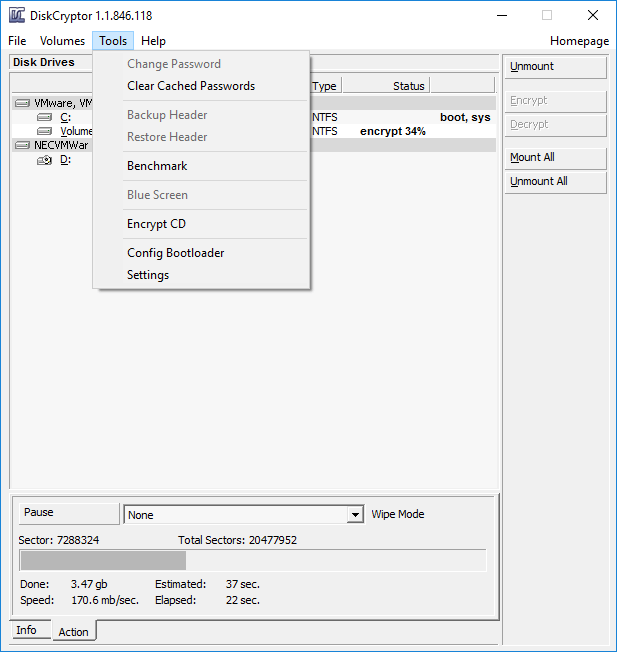Screen dimensions: 617x652
Task: Select the C: volume row
Action: click(x=254, y=117)
